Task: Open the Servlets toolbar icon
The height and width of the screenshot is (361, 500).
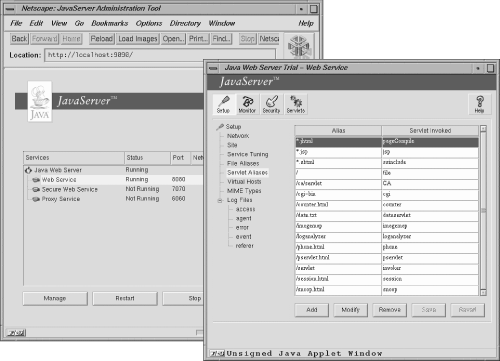Action: (296, 104)
